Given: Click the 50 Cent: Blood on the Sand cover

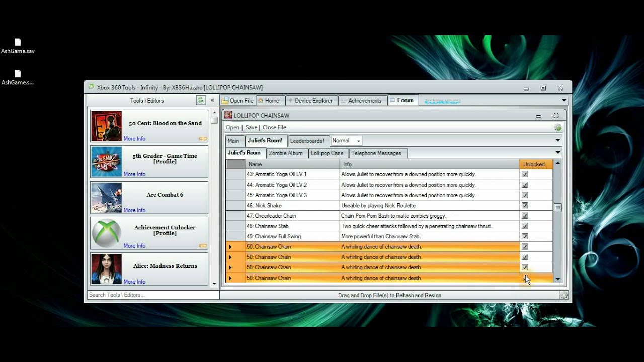Looking at the screenshot, I should pyautogui.click(x=106, y=126).
